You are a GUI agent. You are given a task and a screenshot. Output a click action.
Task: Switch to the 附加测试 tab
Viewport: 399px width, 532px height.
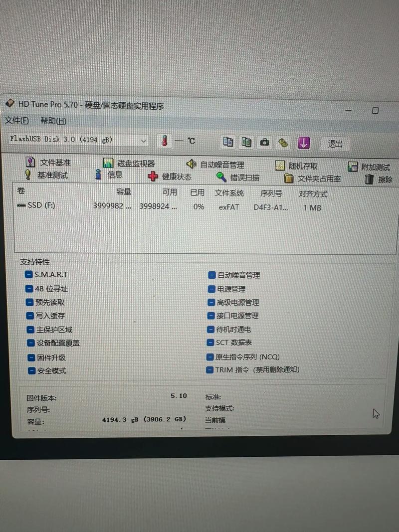(x=369, y=167)
